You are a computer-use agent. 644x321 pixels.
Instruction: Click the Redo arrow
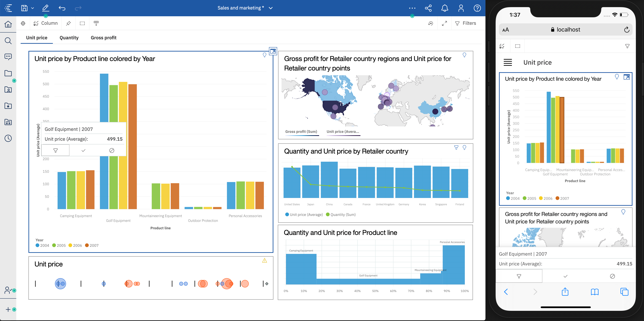click(x=78, y=8)
